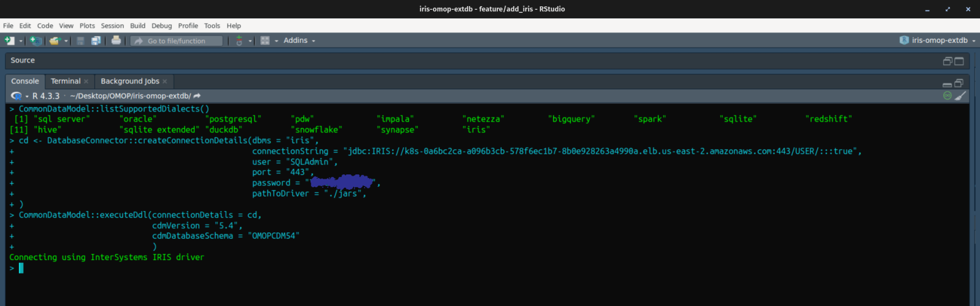The width and height of the screenshot is (980, 306).
Task: Open the version control dropdown arrow
Action: (250, 41)
